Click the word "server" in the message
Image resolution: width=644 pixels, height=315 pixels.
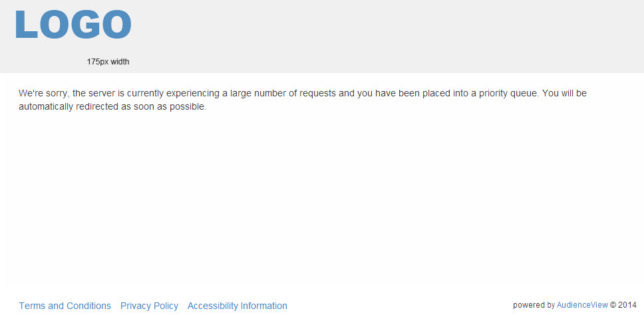click(102, 93)
